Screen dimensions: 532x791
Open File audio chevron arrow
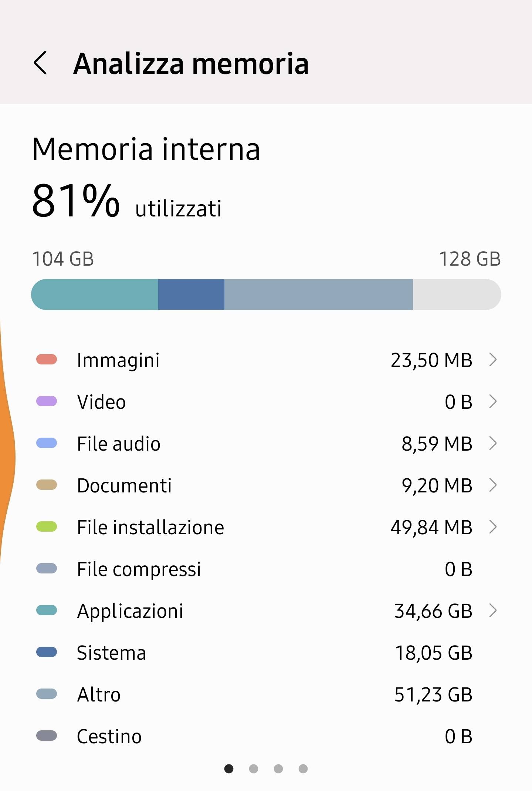click(493, 443)
